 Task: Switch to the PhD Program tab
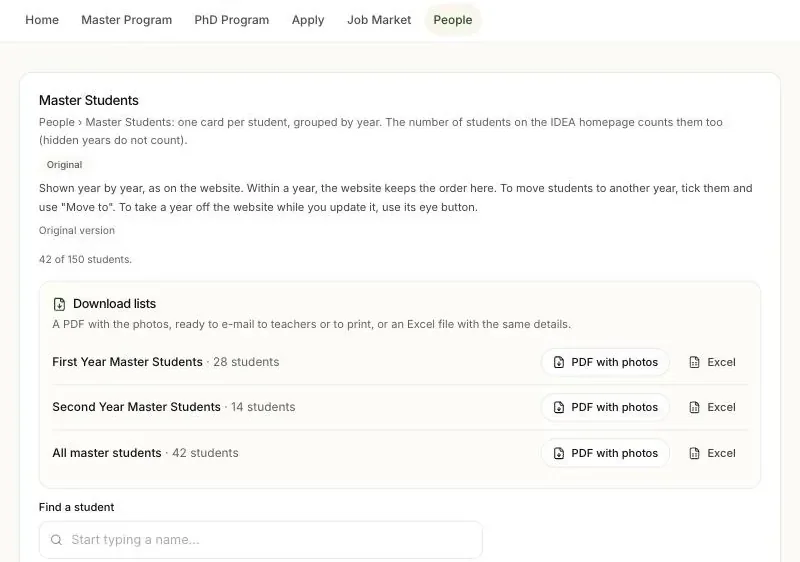point(232,20)
